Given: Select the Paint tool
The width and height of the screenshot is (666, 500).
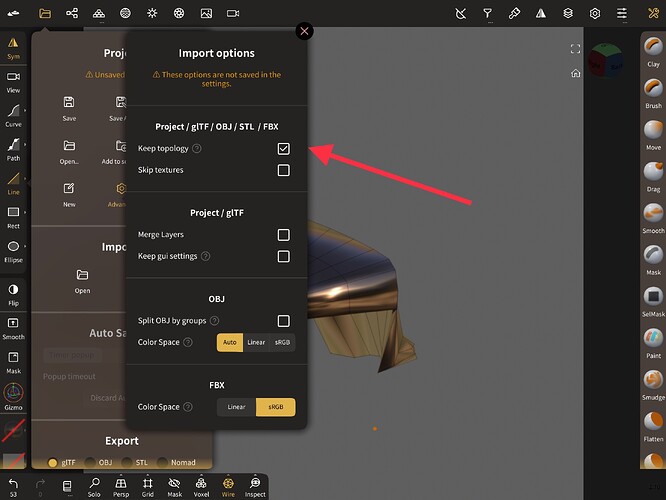Looking at the screenshot, I should coord(653,343).
